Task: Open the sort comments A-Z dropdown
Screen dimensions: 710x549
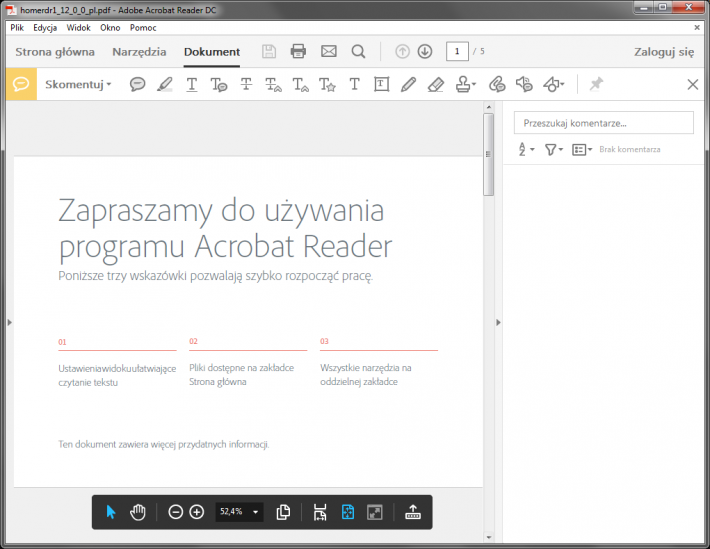Action: tap(526, 149)
